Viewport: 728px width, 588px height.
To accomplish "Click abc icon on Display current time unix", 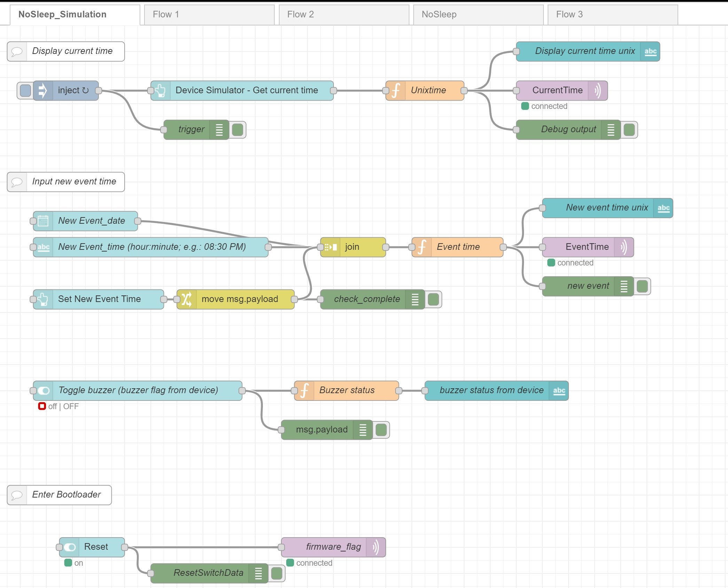I will click(x=650, y=52).
